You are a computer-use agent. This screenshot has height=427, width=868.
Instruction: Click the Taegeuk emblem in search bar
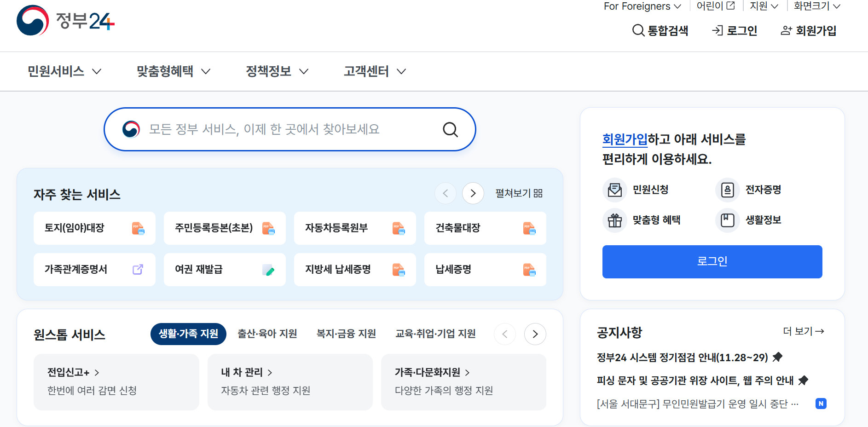click(131, 129)
